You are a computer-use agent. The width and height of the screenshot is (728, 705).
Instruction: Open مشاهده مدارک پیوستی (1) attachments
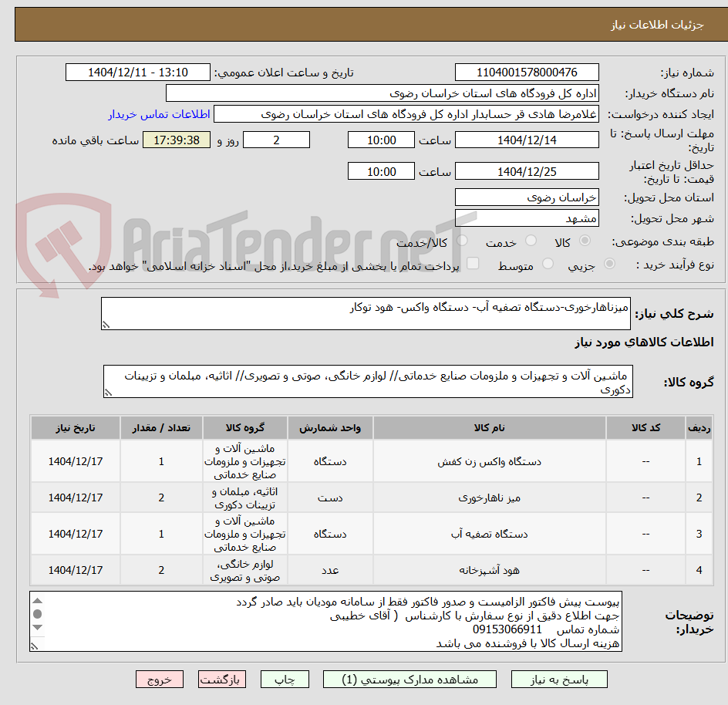pos(410,680)
